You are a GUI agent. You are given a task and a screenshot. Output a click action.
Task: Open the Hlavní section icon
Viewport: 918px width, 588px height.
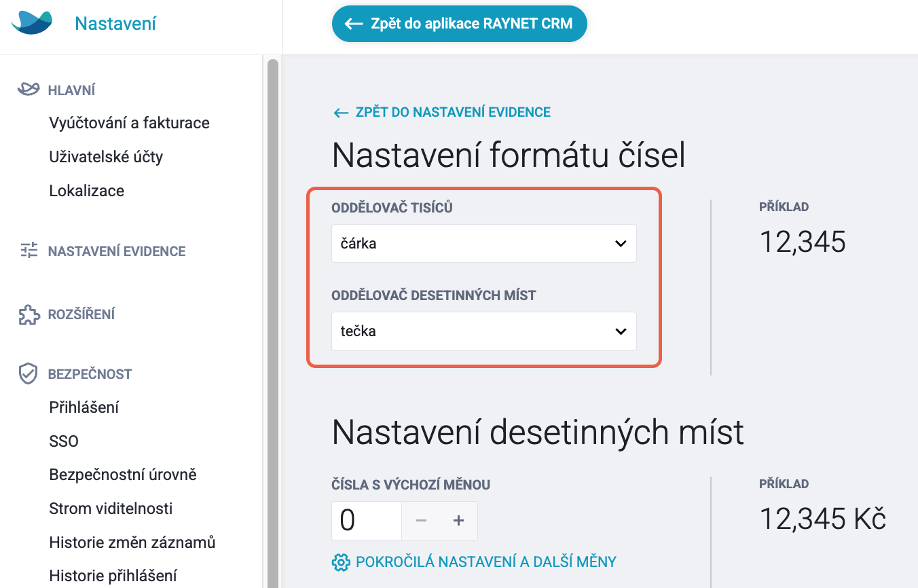click(x=28, y=90)
